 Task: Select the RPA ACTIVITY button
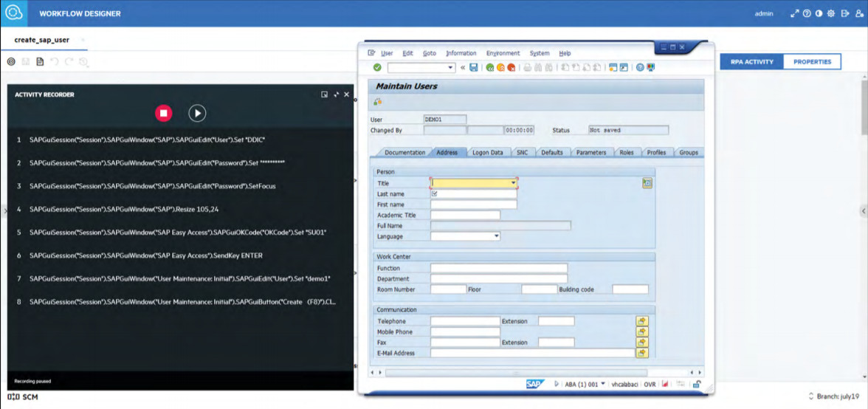tap(751, 62)
